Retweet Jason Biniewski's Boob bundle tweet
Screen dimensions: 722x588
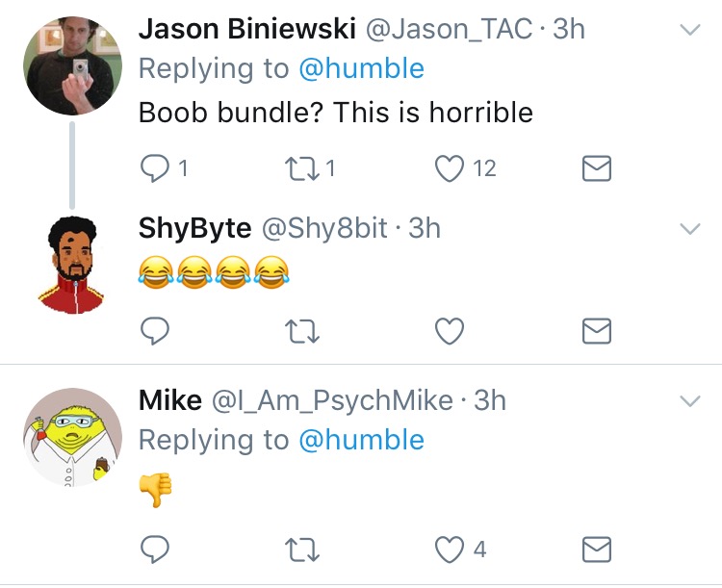pos(302,168)
